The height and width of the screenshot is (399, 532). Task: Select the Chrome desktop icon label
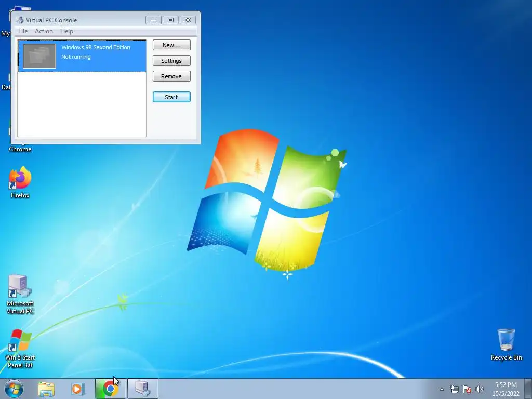click(20, 149)
